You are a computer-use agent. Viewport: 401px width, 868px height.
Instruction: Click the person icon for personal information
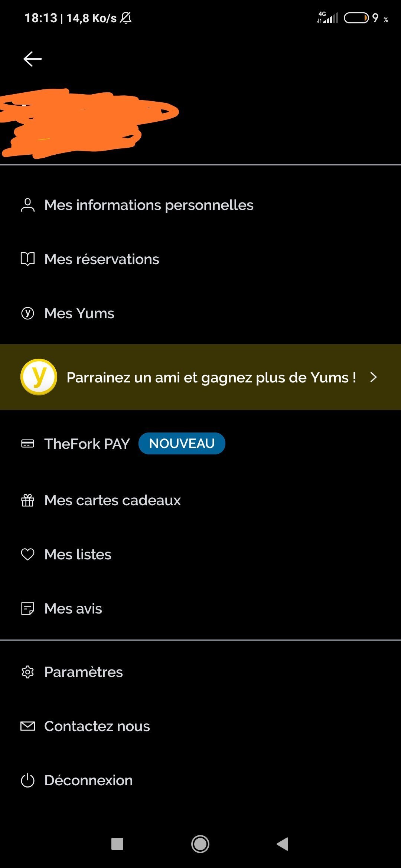click(x=27, y=205)
